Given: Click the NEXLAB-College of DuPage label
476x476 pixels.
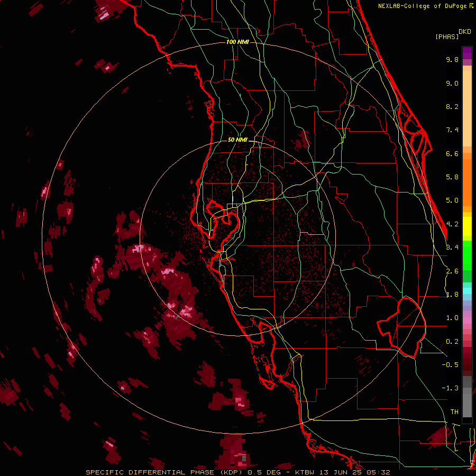Looking at the screenshot, I should (x=423, y=6).
